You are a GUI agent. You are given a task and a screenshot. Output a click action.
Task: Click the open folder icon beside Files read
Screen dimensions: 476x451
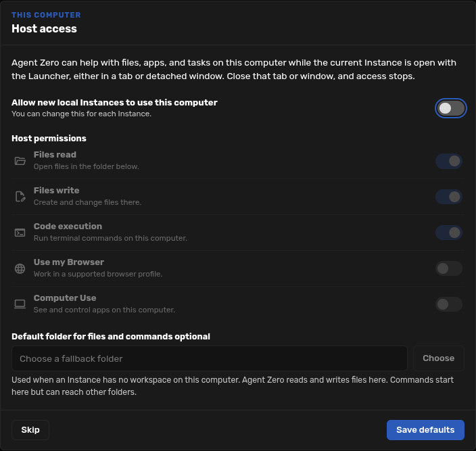[x=20, y=161]
